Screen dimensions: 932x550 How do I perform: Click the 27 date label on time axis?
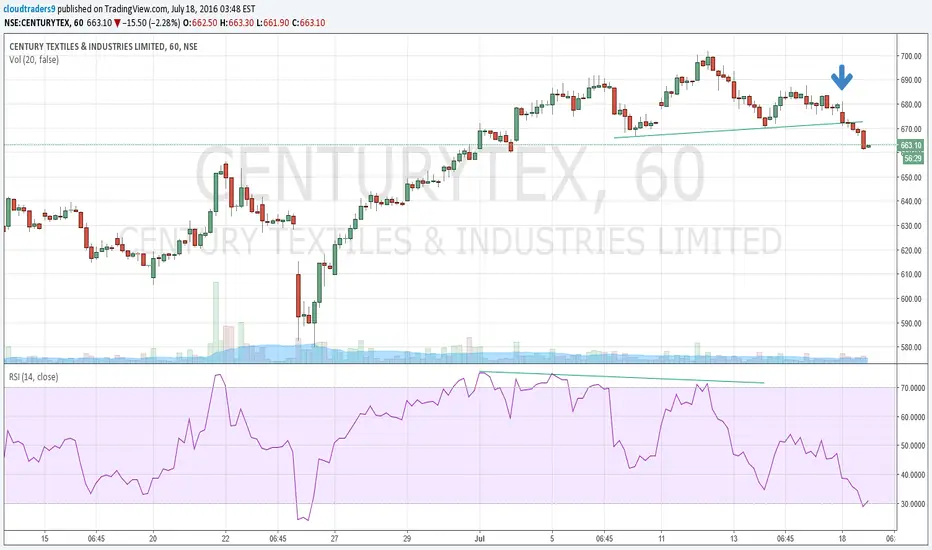[x=335, y=539]
